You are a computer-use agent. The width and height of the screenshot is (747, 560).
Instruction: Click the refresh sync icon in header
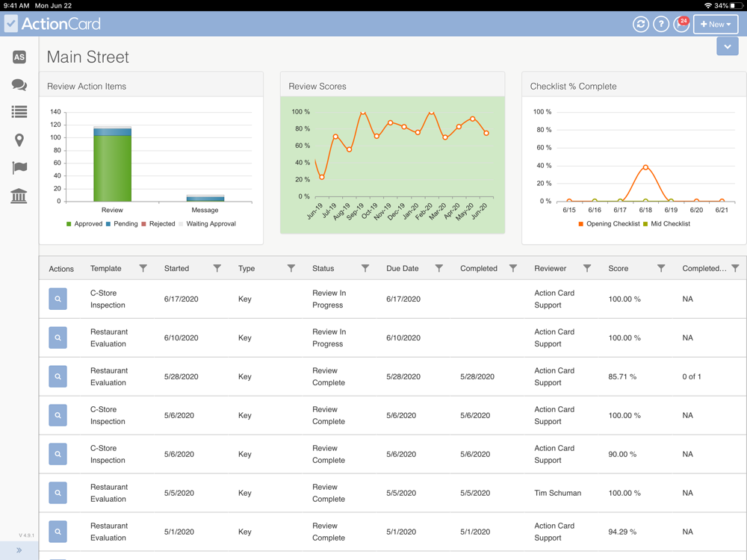641,24
